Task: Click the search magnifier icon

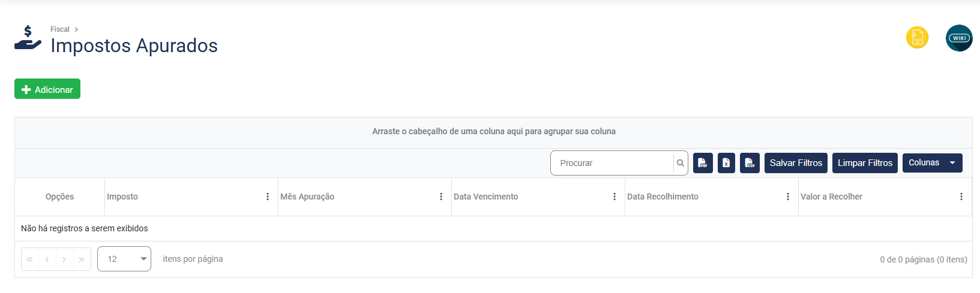Action: tap(681, 163)
